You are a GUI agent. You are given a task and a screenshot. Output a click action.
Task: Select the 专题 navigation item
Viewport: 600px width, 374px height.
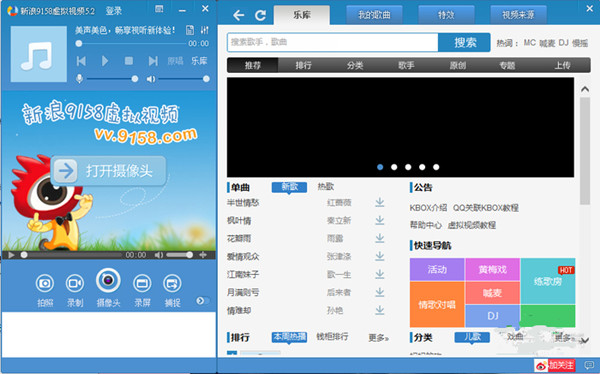pos(507,65)
